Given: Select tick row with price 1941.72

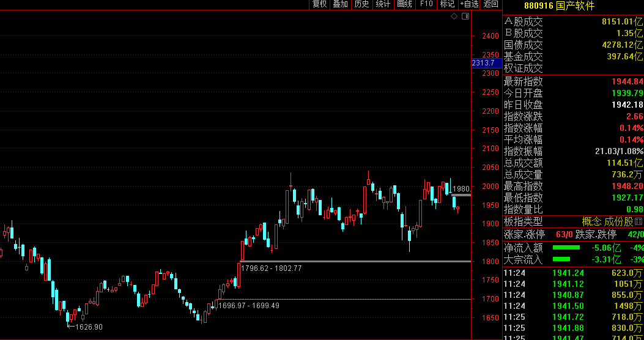Looking at the screenshot, I should tap(573, 317).
